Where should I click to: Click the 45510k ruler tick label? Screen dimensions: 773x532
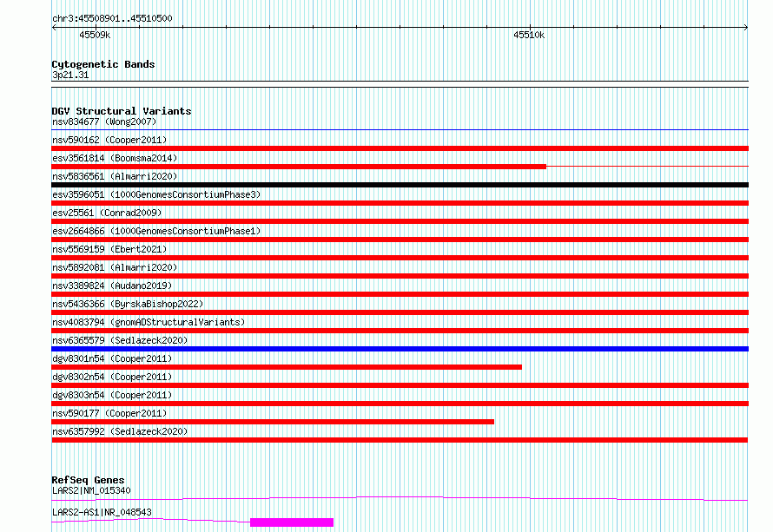coord(529,35)
